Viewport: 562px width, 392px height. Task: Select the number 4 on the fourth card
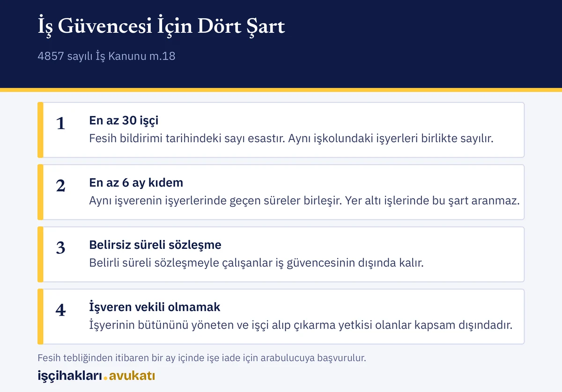pos(60,310)
